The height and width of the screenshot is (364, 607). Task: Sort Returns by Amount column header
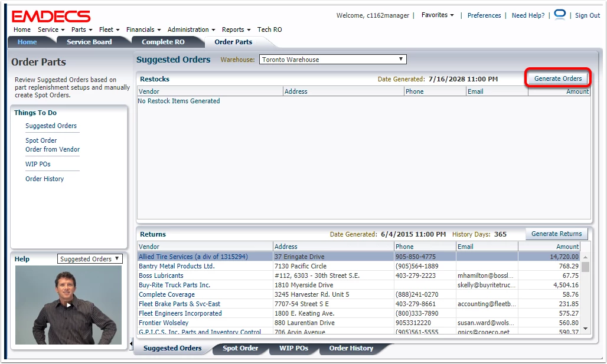coord(549,247)
